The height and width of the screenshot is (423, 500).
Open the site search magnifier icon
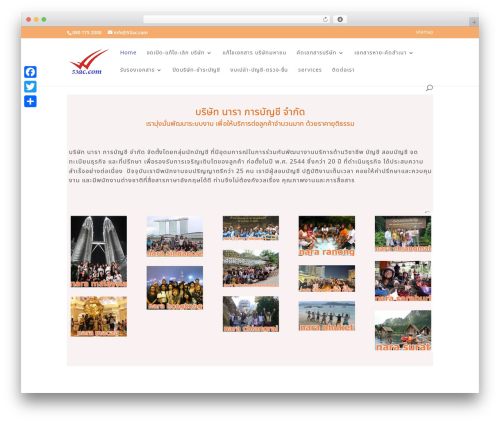click(x=429, y=88)
